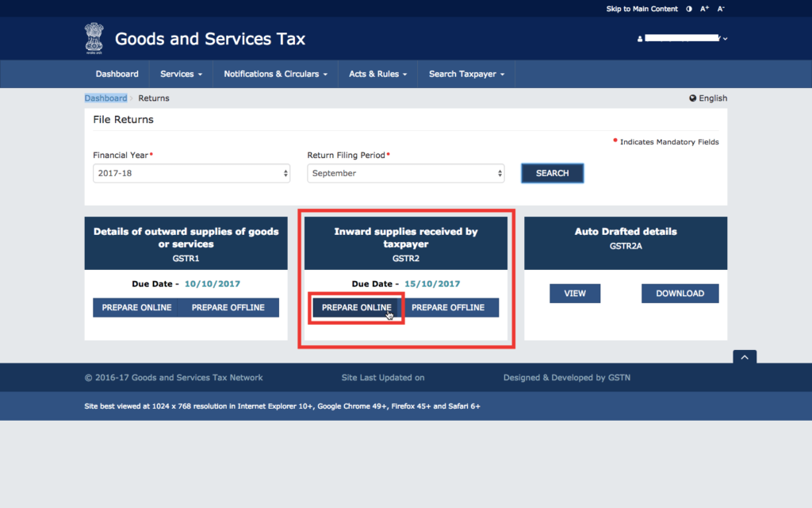Click GSTR1 PREPARE OFFLINE button
The image size is (812, 508).
coord(228,307)
